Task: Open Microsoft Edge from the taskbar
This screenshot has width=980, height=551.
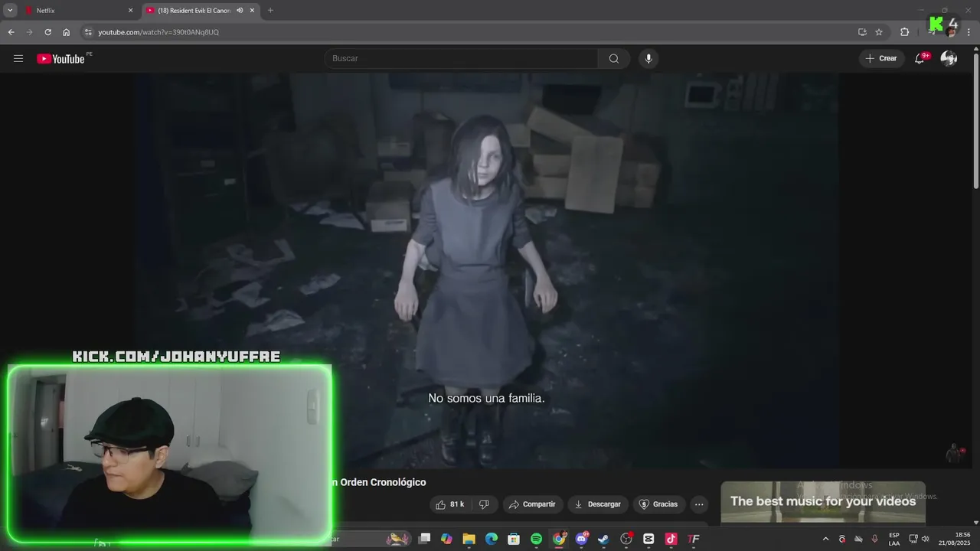Action: click(492, 539)
